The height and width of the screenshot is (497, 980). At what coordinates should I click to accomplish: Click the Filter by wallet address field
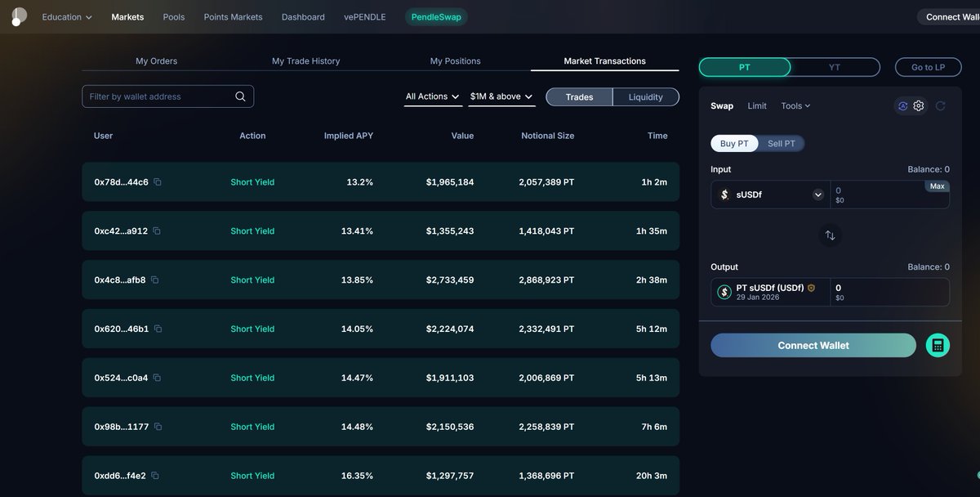point(159,96)
